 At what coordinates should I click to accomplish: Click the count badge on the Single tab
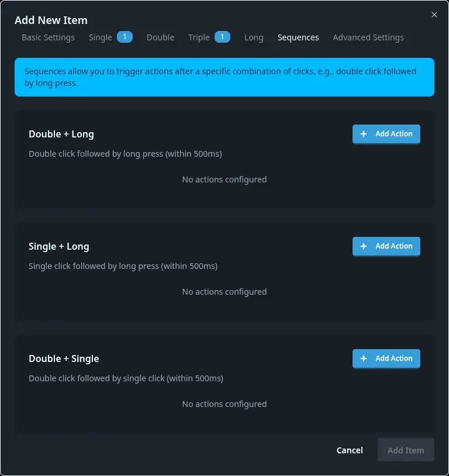[x=124, y=37]
